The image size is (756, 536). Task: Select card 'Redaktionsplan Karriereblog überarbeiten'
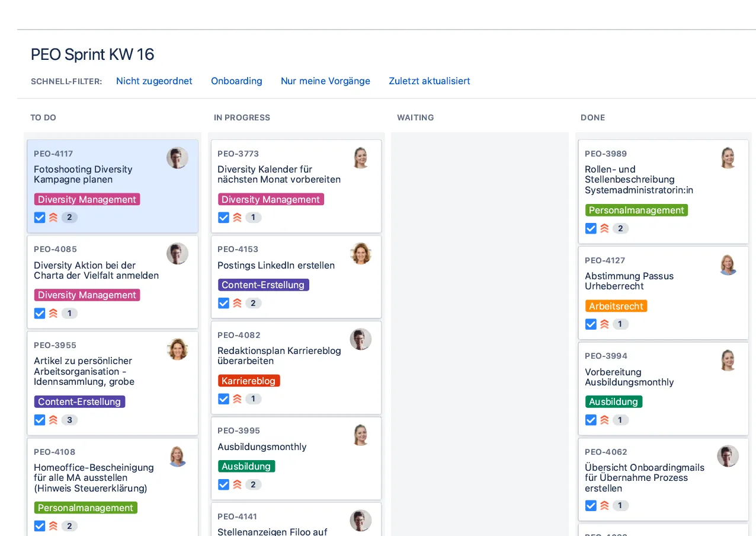(x=296, y=368)
